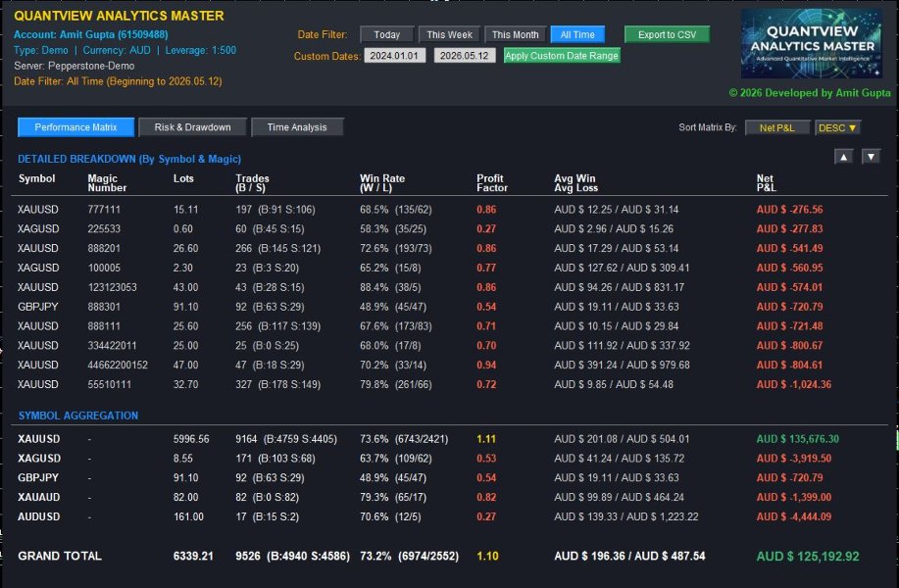Click magic number 123123053
The width and height of the screenshot is (899, 588).
pos(113,288)
